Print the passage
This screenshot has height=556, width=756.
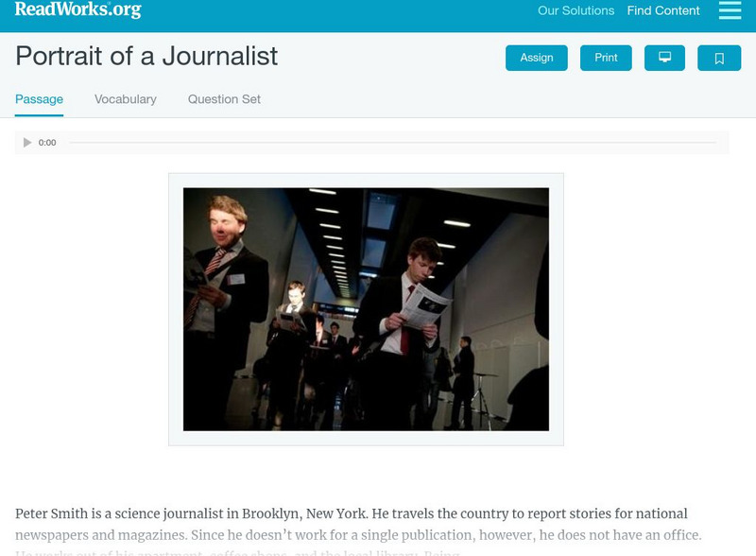[x=606, y=58]
